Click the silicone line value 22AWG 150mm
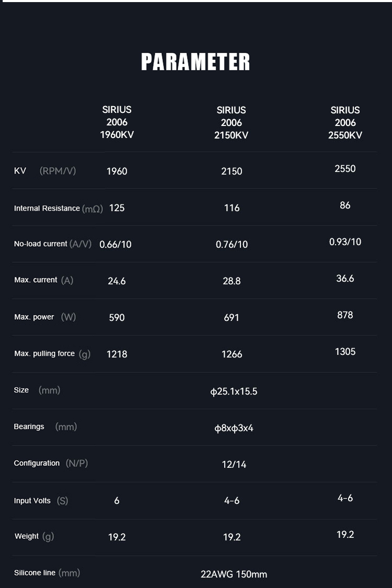The image size is (392, 588). point(234,574)
